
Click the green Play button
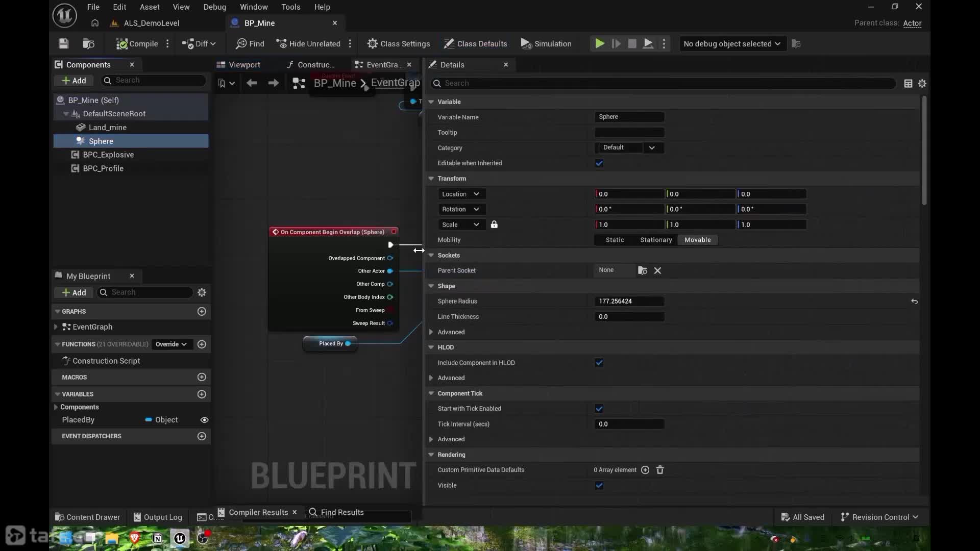tap(600, 44)
